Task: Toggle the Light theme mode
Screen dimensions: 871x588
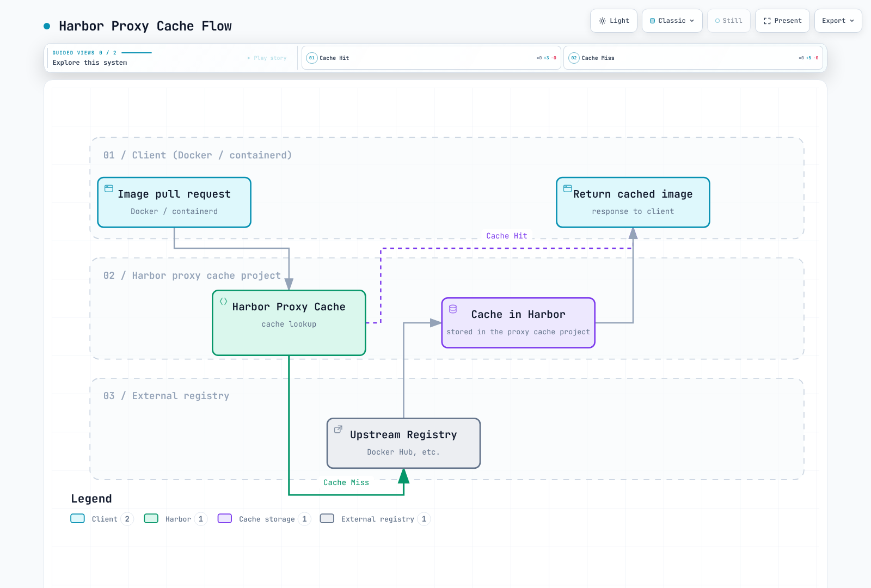Action: 614,21
